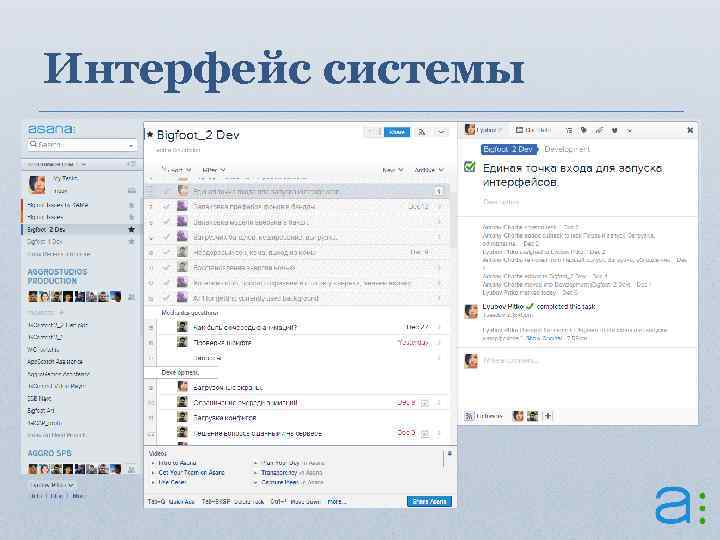Toggle star on the project below Bigfoot_2 Dev
Screen dimensions: 720x540
[131, 242]
